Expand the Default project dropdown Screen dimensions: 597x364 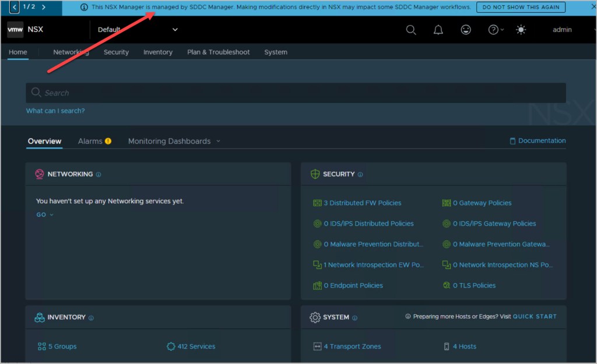click(175, 30)
